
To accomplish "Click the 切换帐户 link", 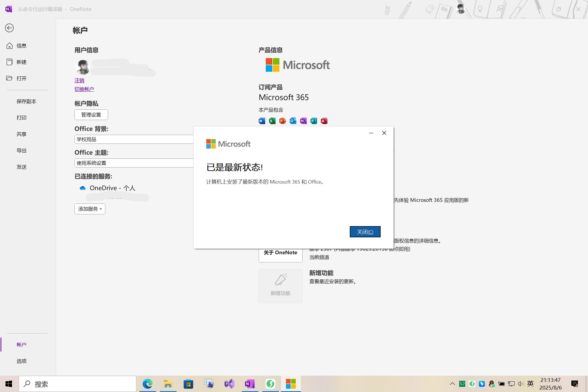I will [84, 89].
